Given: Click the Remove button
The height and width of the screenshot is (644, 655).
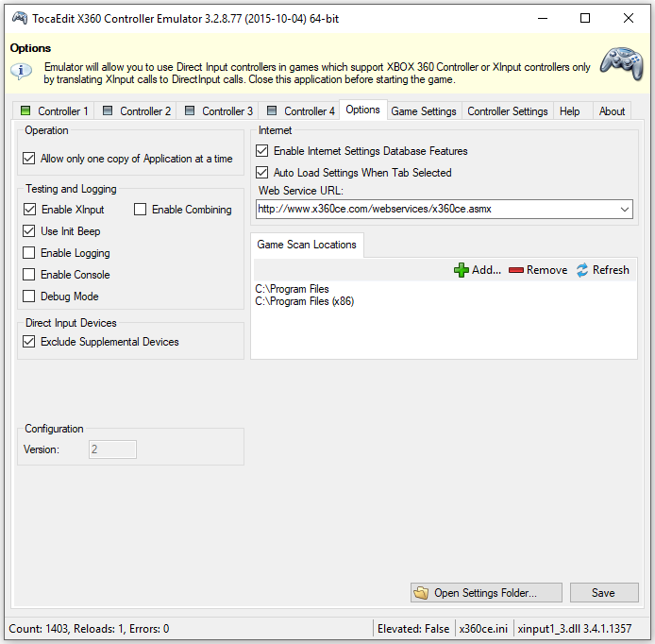Looking at the screenshot, I should [x=538, y=270].
